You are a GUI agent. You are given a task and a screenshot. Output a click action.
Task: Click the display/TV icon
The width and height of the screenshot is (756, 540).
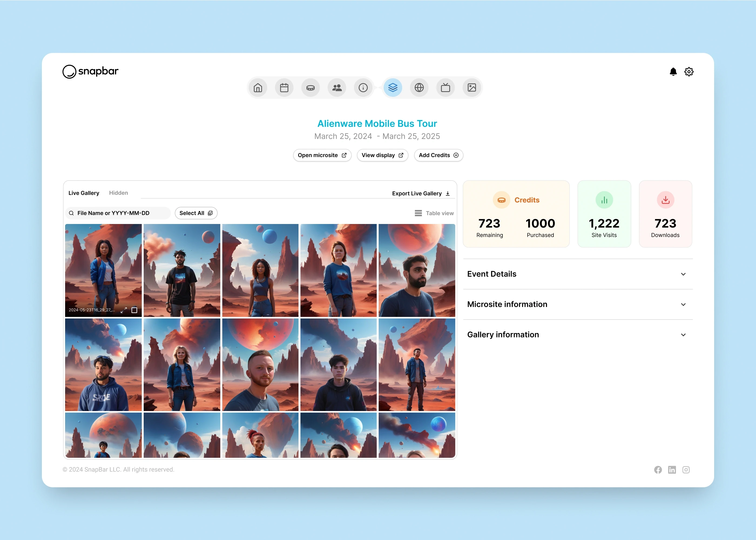[446, 88]
